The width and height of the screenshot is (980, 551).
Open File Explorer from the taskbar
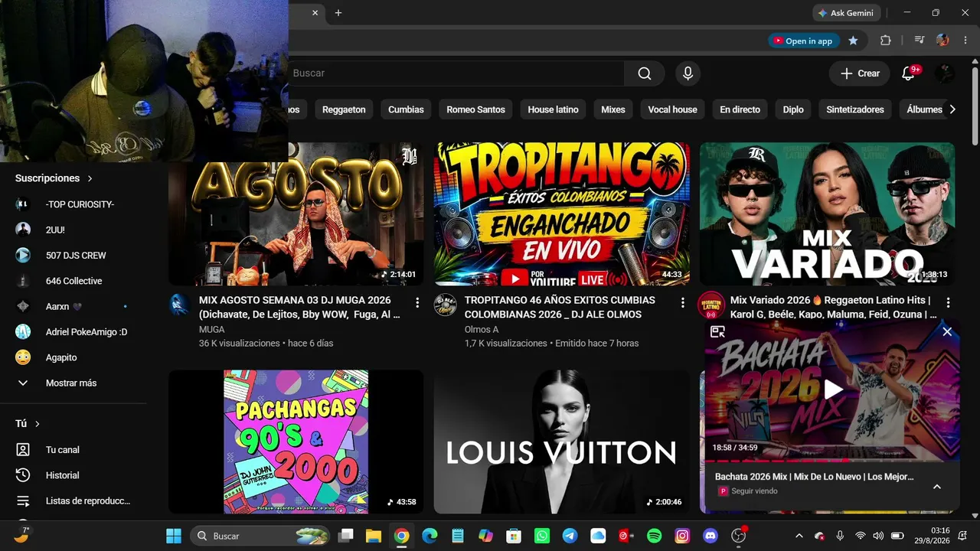pos(374,536)
